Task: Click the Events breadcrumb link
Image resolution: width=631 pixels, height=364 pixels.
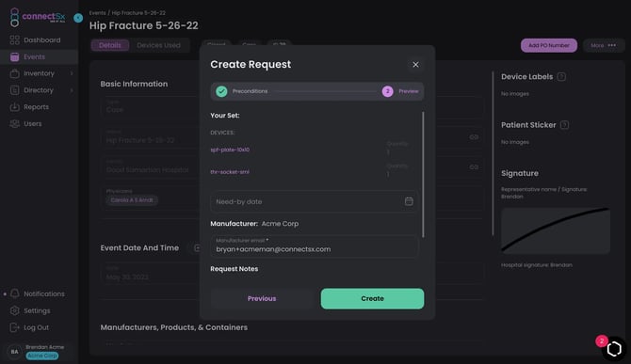Action: [97, 13]
